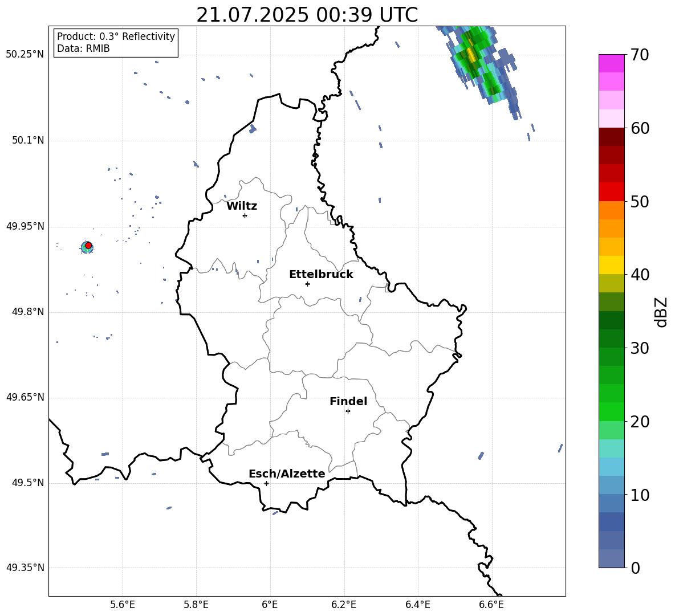
Task: Click the bright green swatch at 20
Action: (x=611, y=411)
